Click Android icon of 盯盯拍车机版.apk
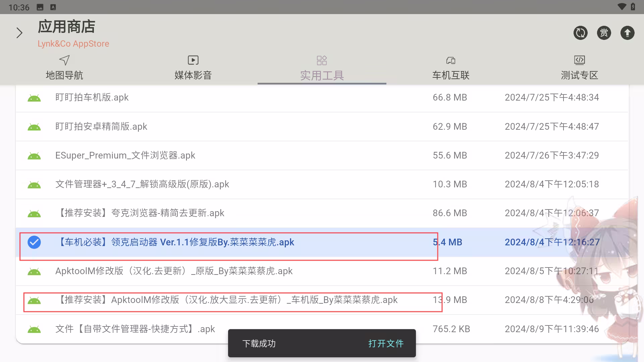The width and height of the screenshot is (644, 362). click(x=34, y=98)
